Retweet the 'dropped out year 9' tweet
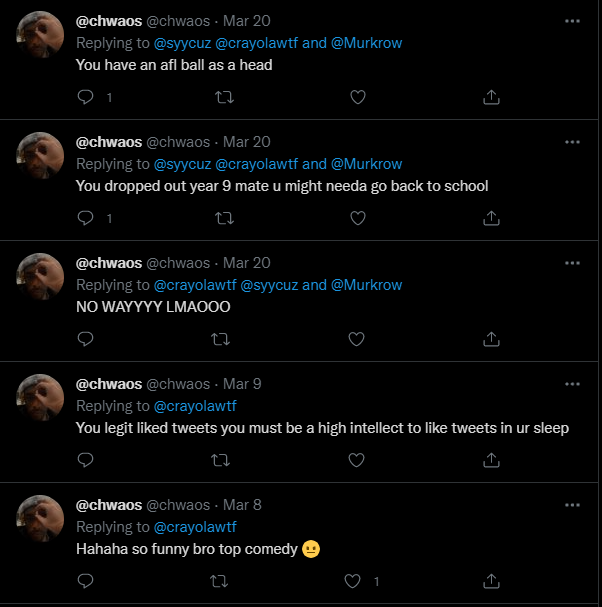Screen dimensions: 602x607 [224, 218]
